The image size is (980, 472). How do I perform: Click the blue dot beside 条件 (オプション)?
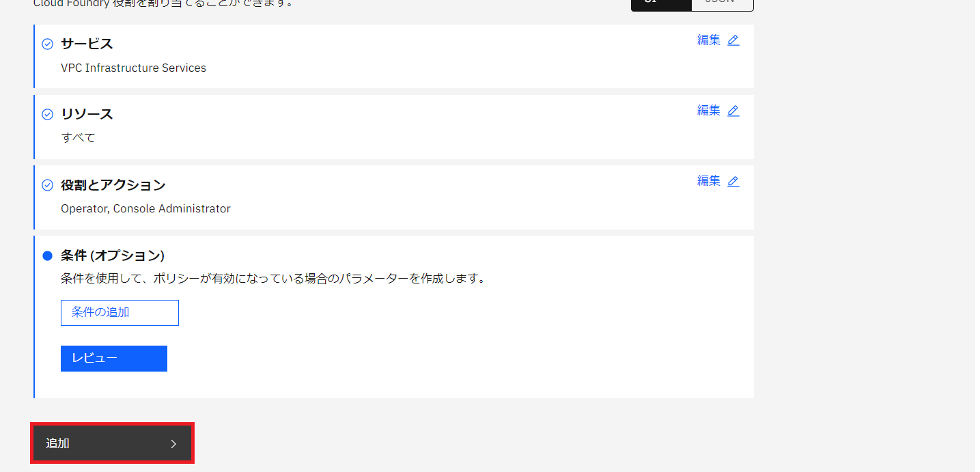[48, 256]
